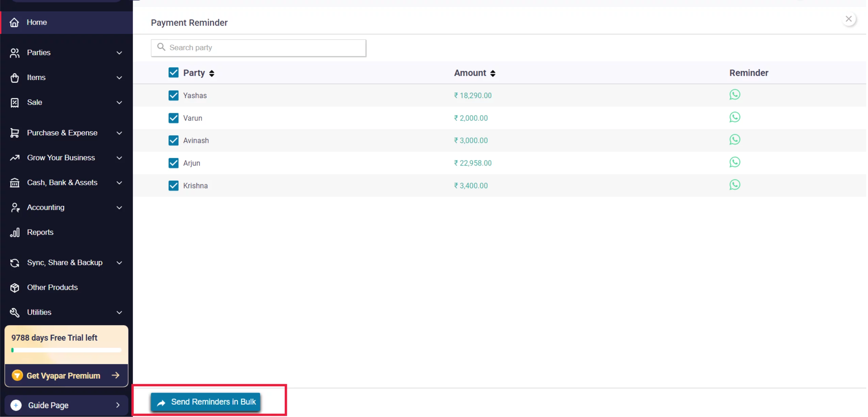Expand Purchase & Expense chevron
Image resolution: width=868 pixels, height=417 pixels.
(x=119, y=133)
